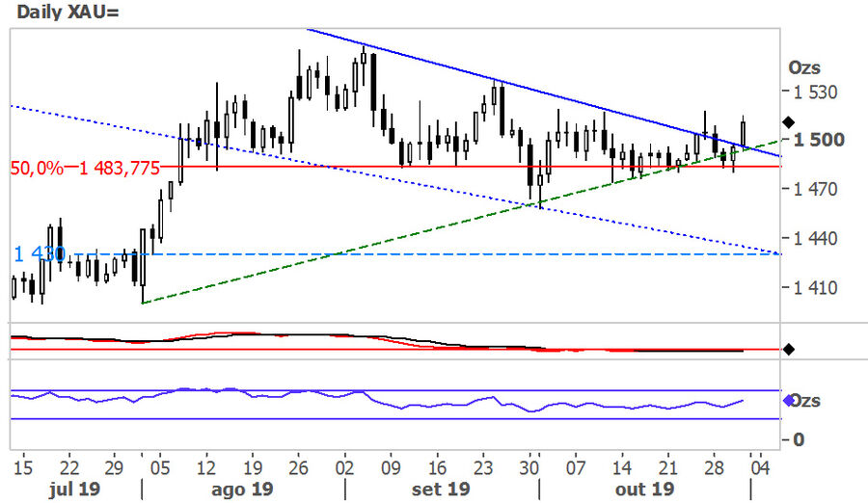Click the '21' date tick under out 19
Image resolution: width=868 pixels, height=503 pixels.
667,468
